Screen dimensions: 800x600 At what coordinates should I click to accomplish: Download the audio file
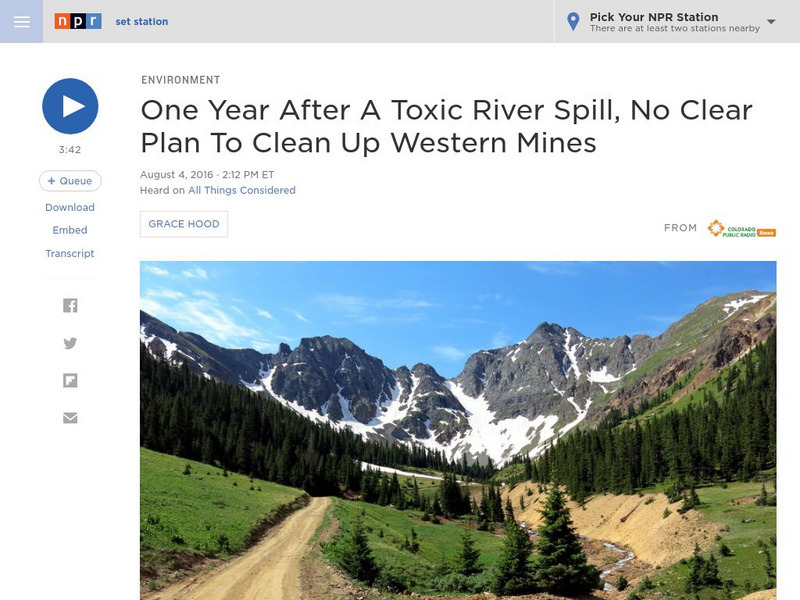[70, 207]
